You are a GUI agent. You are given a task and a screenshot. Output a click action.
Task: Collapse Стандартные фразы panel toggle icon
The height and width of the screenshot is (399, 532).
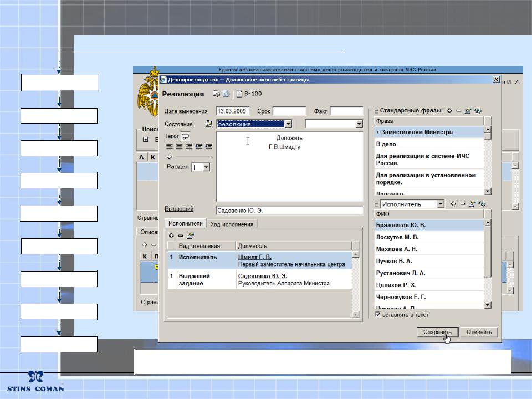(377, 111)
